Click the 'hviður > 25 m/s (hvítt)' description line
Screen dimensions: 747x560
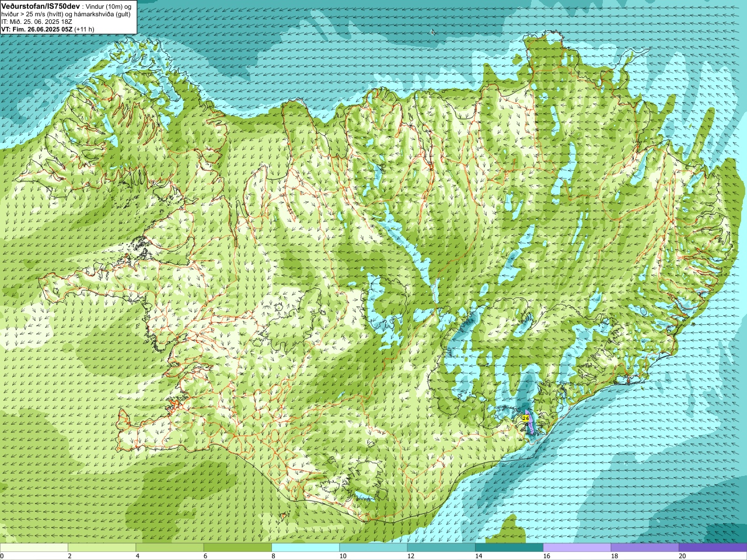point(66,14)
